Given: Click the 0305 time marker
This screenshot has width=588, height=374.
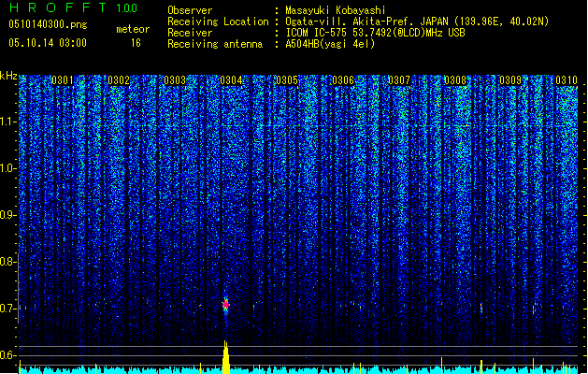Looking at the screenshot, I should pos(287,80).
